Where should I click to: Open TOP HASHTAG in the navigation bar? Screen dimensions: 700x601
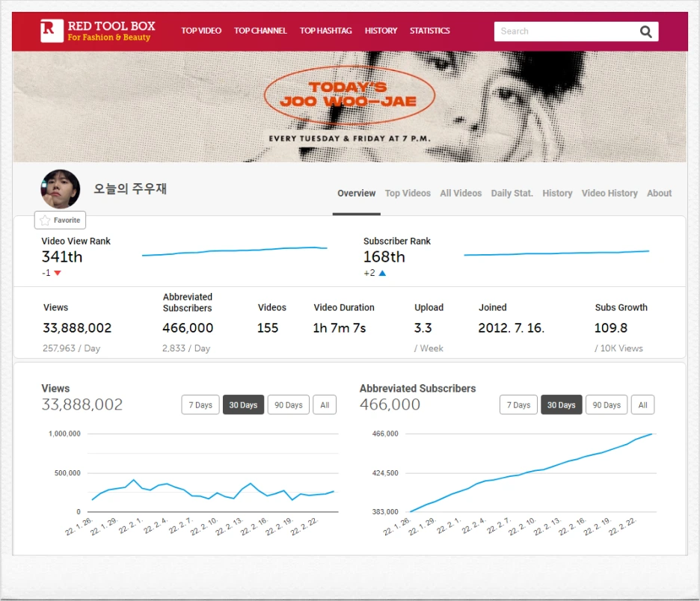(326, 31)
